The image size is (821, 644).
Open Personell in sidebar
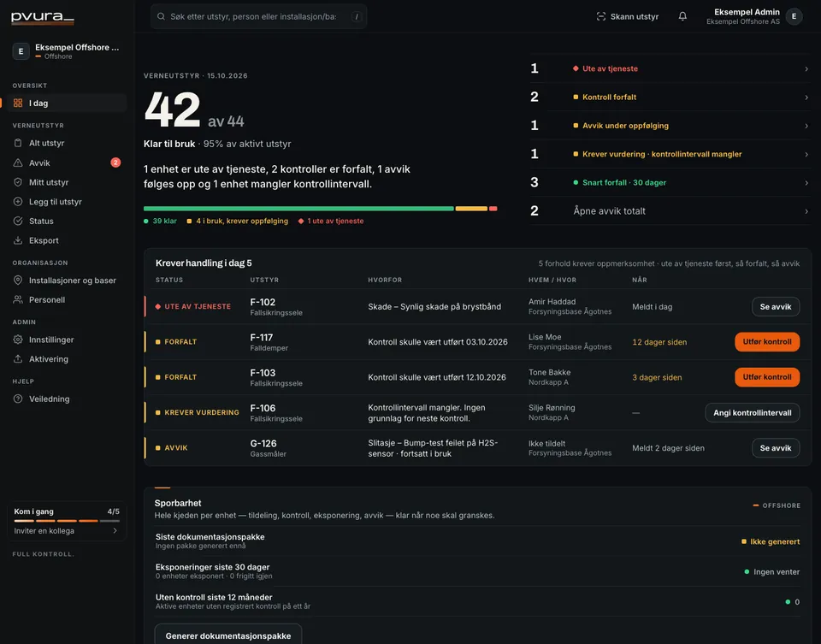(x=67, y=299)
